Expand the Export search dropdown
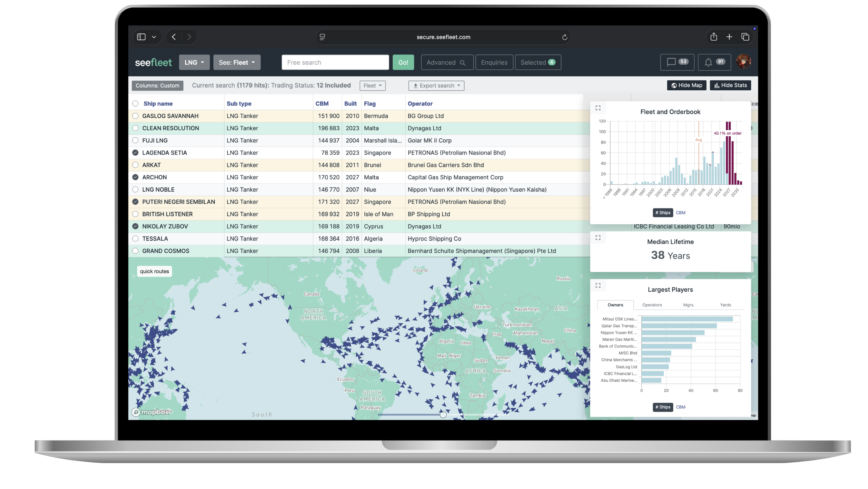The height and width of the screenshot is (489, 868). (x=436, y=86)
